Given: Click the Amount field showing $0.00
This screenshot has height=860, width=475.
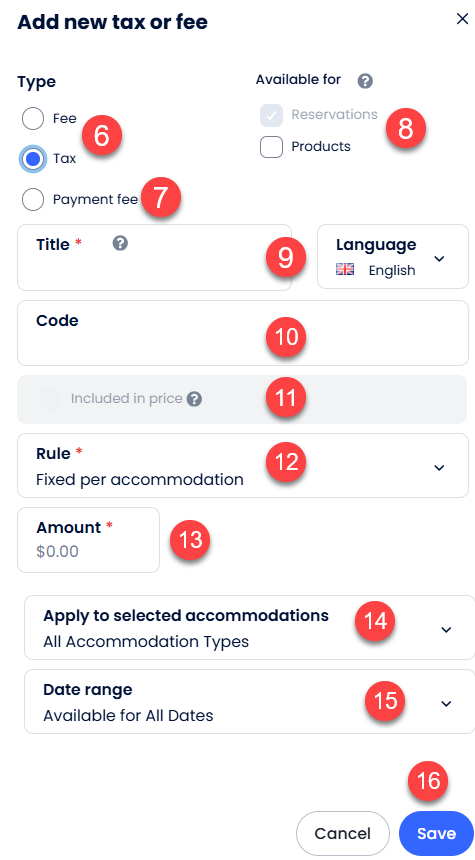Looking at the screenshot, I should (x=88, y=540).
